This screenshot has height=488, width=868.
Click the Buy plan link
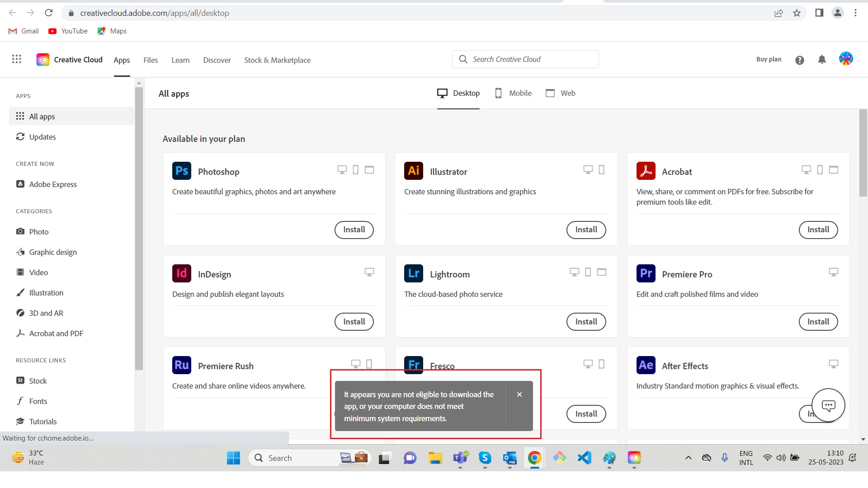click(x=769, y=59)
